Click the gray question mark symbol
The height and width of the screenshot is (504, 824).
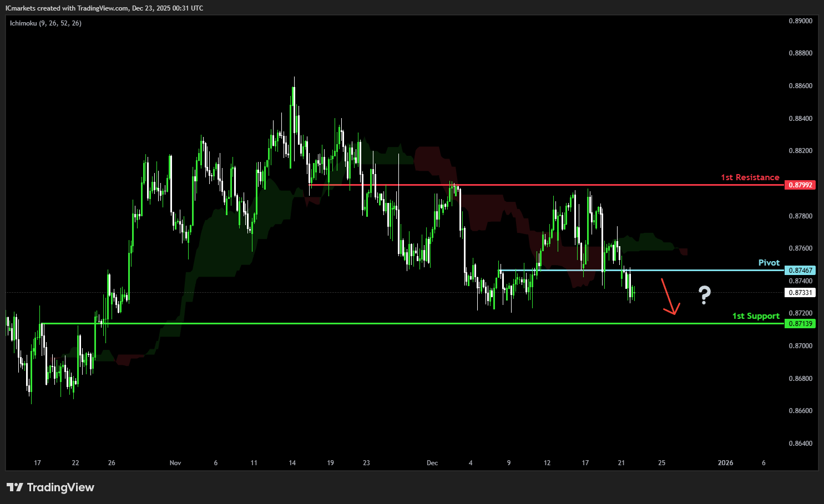[704, 295]
